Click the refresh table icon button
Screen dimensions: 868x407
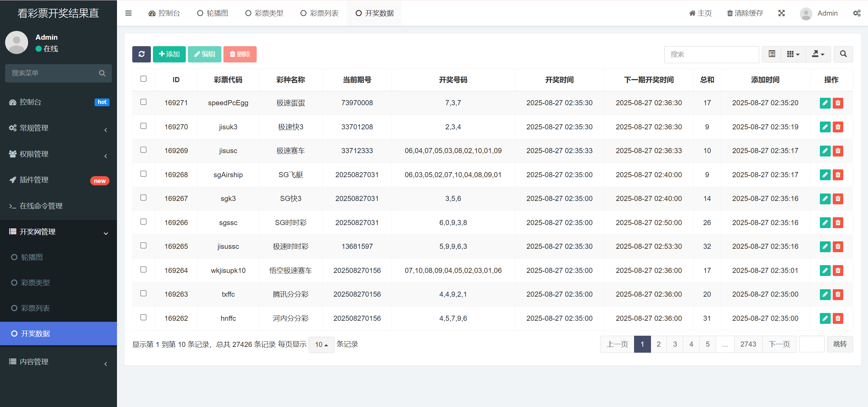coord(141,54)
